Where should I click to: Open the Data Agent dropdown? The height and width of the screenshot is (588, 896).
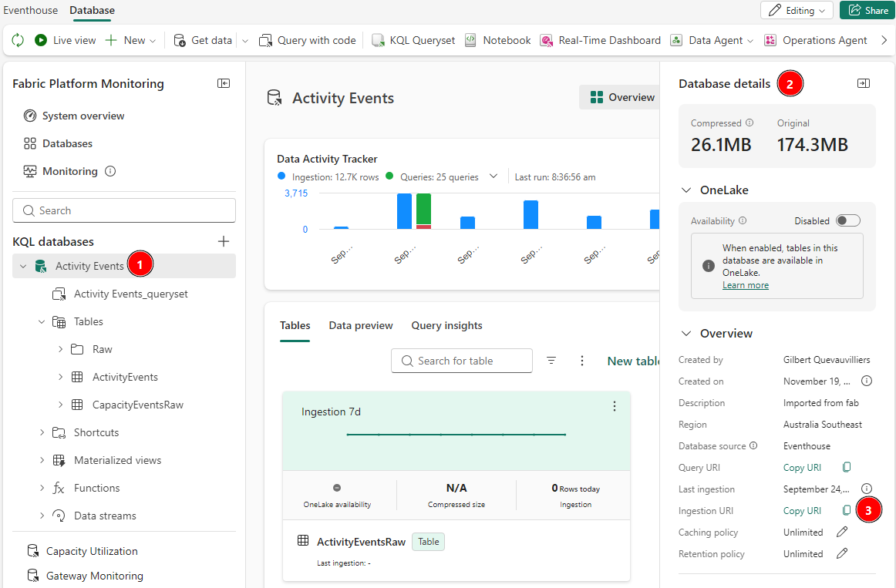(712, 40)
